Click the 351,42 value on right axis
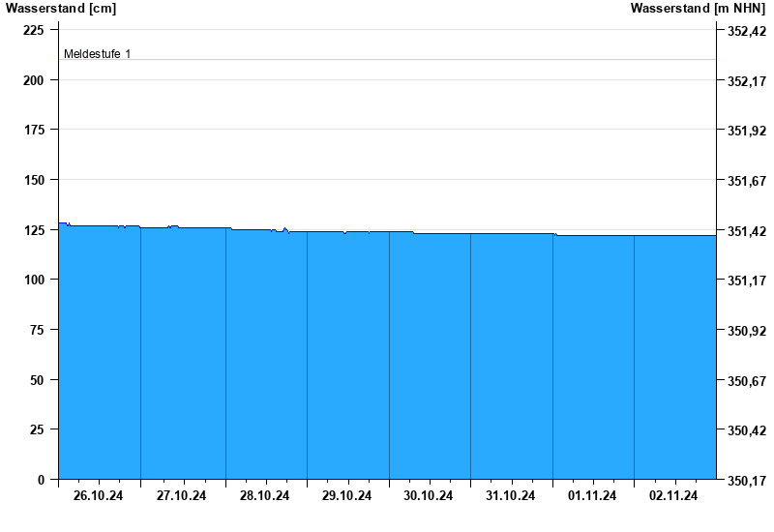 [x=747, y=231]
